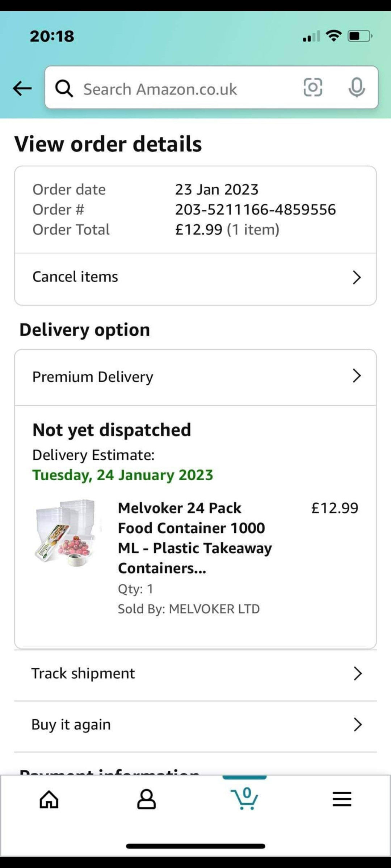Open camera lens search icon
Screen dimensions: 391x868
coord(312,88)
